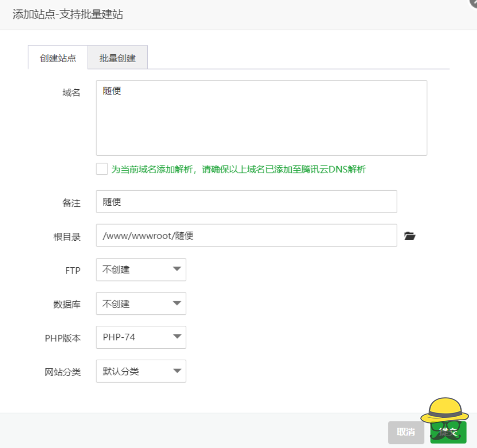Open the FTP dropdown arrow
The image size is (477, 448).
coord(176,269)
